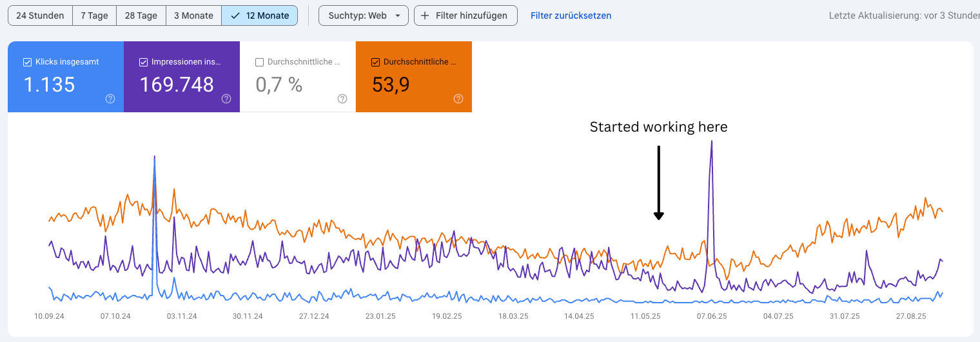
Task: Select the 24 Stunden date range
Action: coord(40,15)
